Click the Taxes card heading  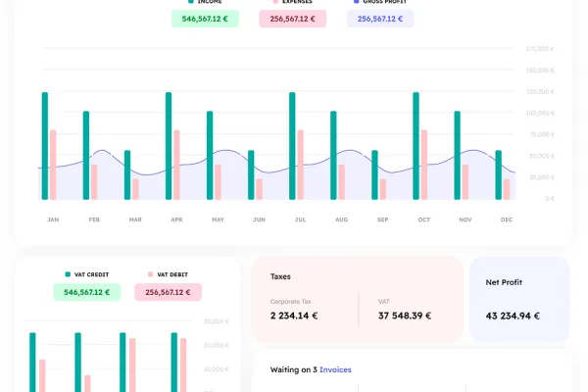pos(280,276)
